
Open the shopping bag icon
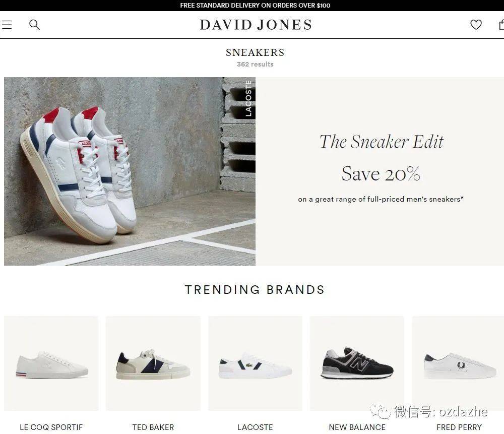501,25
